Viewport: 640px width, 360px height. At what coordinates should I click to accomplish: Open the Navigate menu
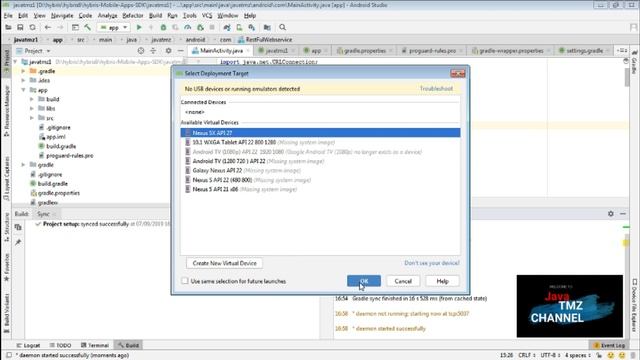tap(62, 16)
